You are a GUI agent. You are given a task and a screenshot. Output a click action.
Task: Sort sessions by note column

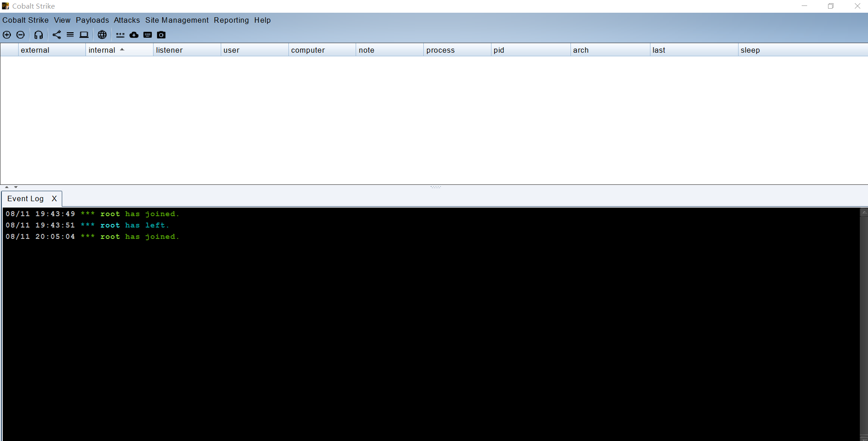click(x=390, y=50)
